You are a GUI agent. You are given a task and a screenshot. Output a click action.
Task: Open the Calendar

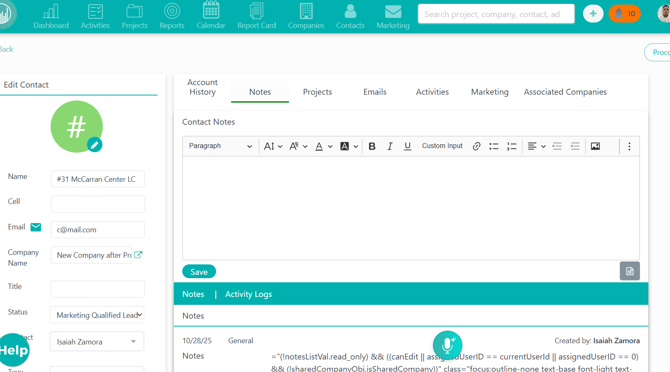211,16
